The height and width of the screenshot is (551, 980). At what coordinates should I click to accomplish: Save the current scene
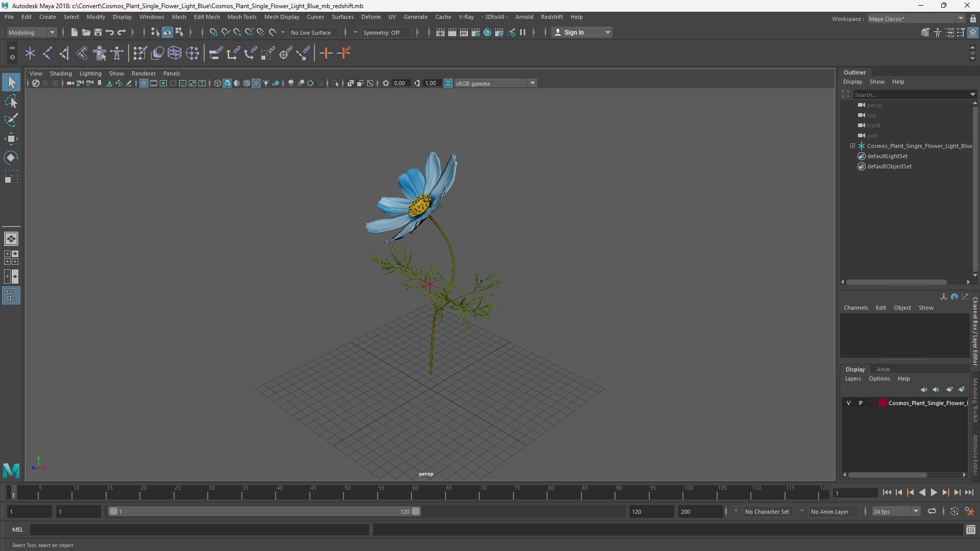pyautogui.click(x=97, y=32)
